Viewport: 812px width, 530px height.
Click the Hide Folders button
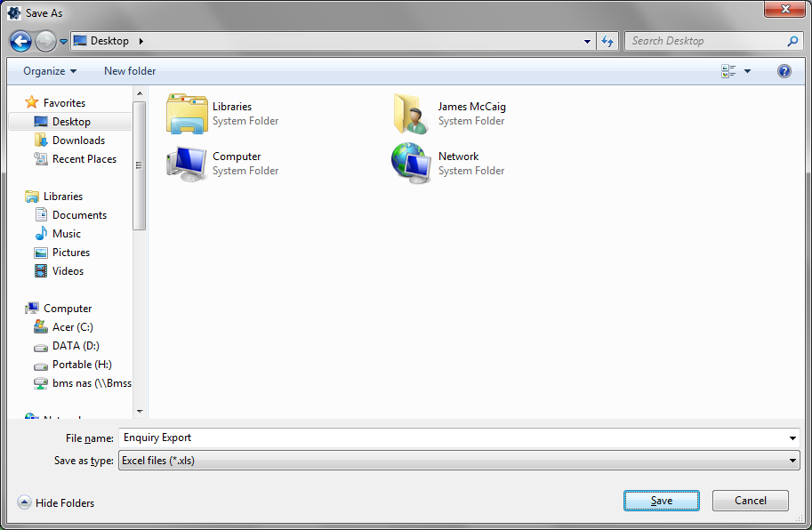56,502
